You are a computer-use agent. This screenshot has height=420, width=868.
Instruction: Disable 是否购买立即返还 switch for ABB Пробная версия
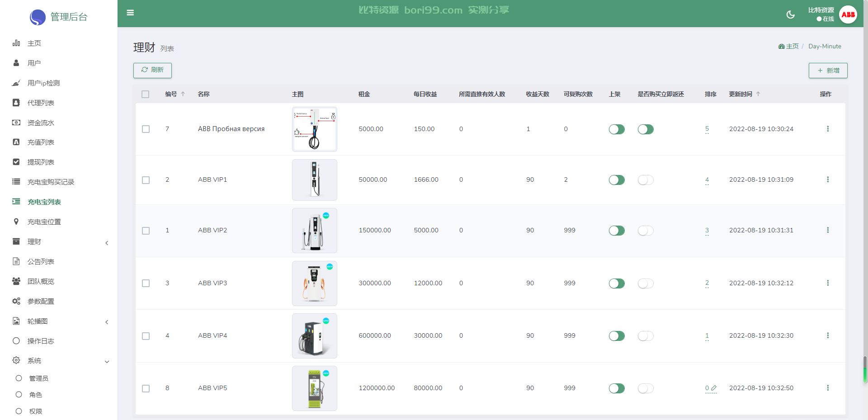pos(646,129)
